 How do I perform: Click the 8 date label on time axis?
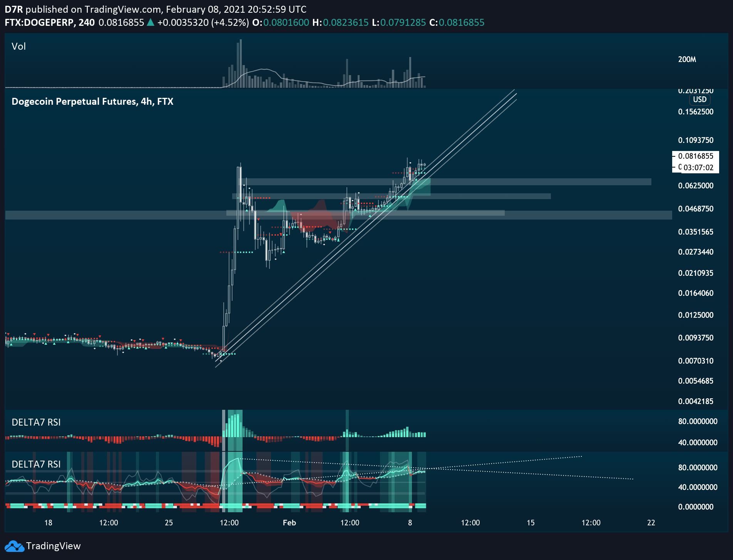coord(410,523)
